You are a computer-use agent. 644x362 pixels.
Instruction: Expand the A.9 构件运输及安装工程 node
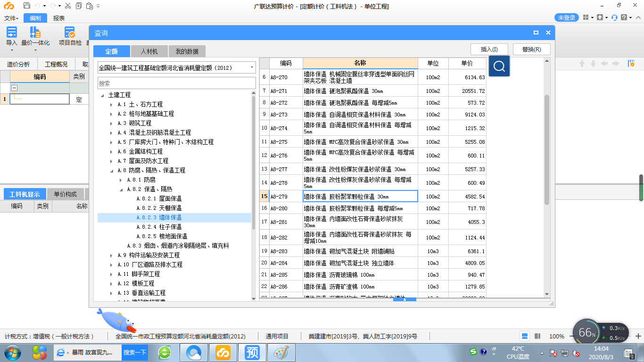[x=111, y=255]
